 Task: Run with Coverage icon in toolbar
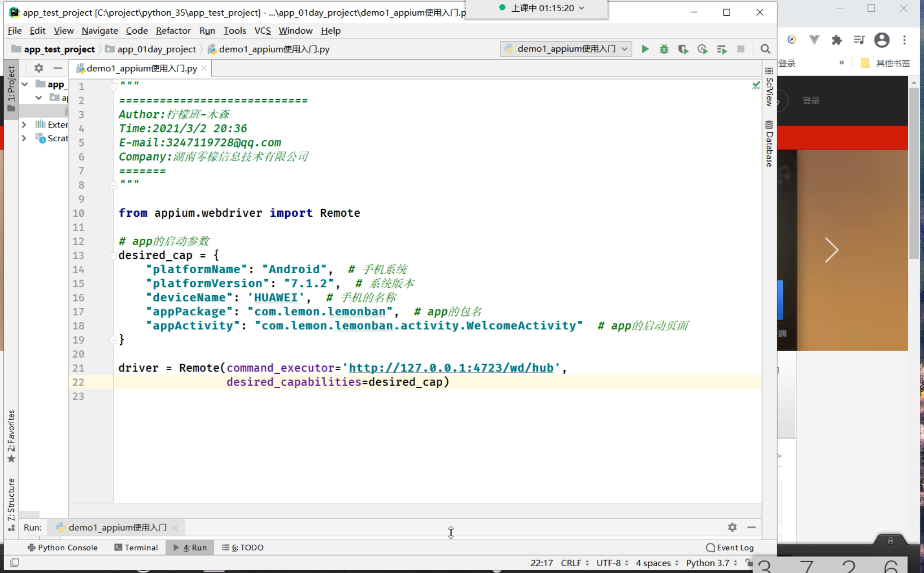point(683,49)
